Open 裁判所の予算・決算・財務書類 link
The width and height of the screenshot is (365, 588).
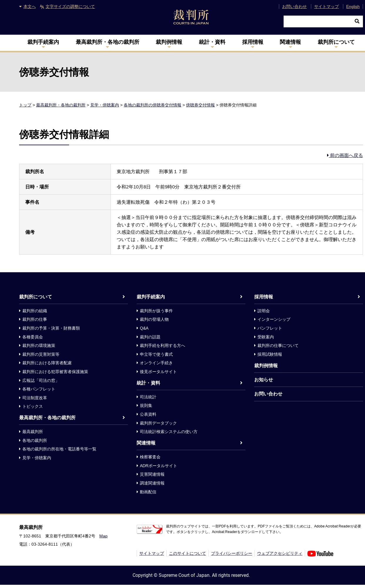point(51,328)
